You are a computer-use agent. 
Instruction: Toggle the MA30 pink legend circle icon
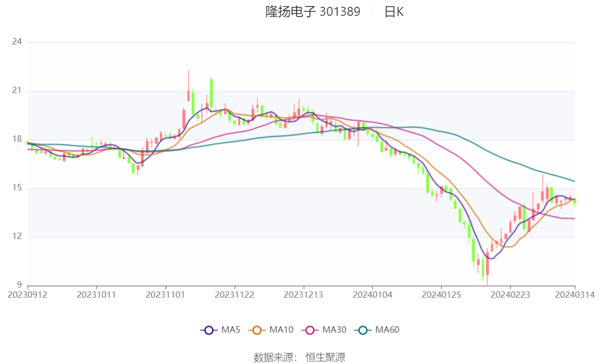coord(310,330)
